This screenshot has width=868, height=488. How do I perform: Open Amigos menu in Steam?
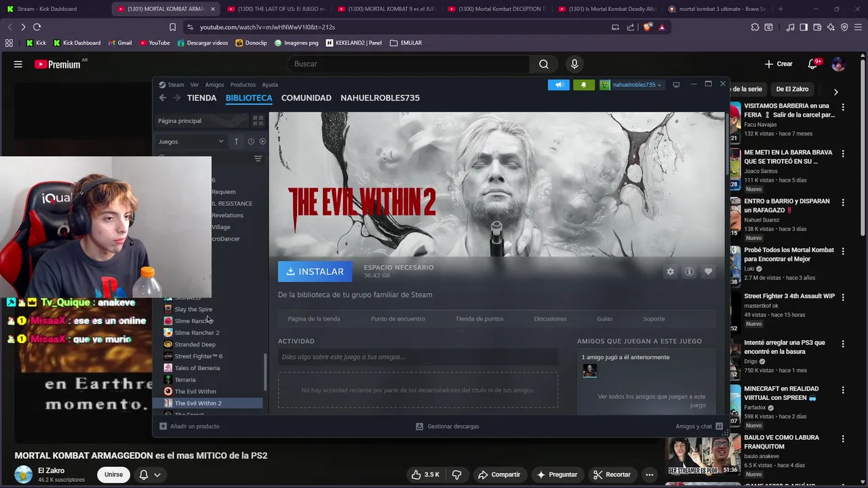(x=214, y=85)
